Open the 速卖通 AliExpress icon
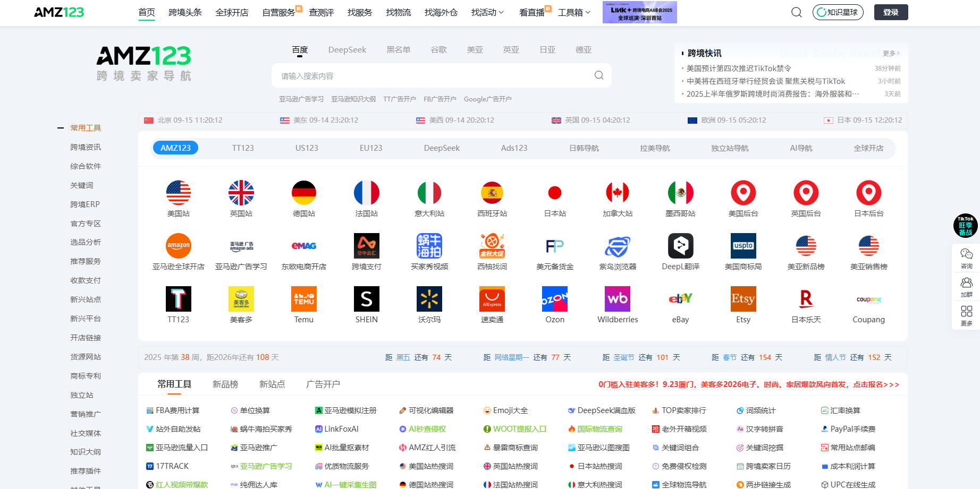The width and height of the screenshot is (980, 489). pos(492,299)
